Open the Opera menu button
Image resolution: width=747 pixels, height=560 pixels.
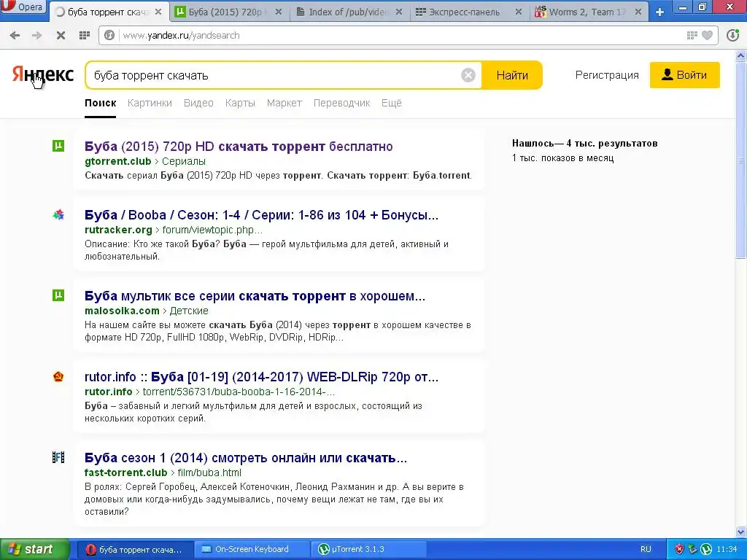coord(23,7)
